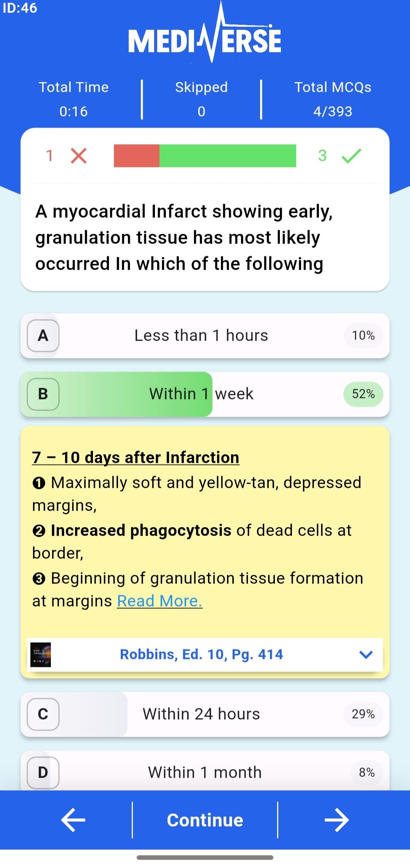This screenshot has height=868, width=410.
Task: Click the red X wrong-answers icon
Action: click(x=79, y=156)
